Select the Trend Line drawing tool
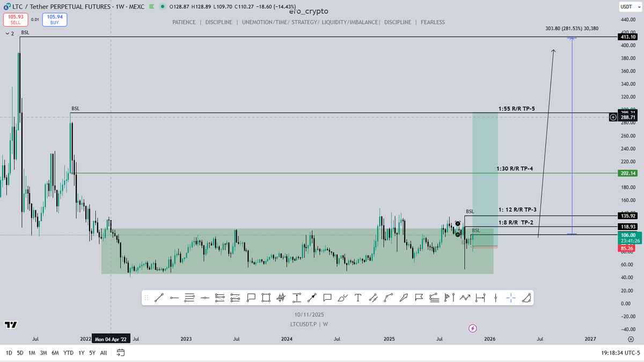The width and height of the screenshot is (644, 362). 158,298
